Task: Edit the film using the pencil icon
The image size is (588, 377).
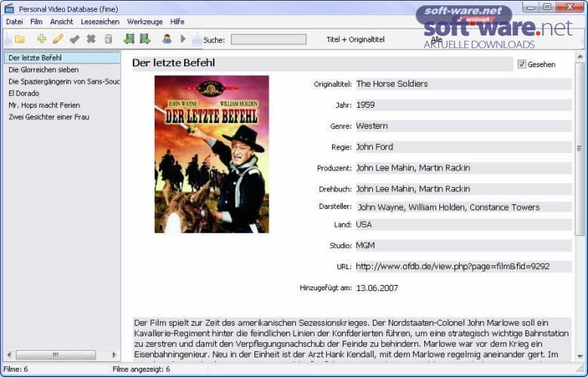Action: (58, 38)
